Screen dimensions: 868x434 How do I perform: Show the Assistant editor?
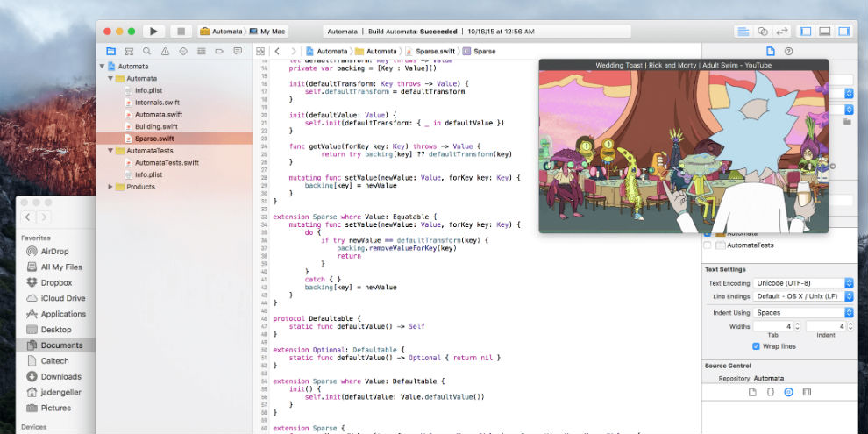coord(763,32)
